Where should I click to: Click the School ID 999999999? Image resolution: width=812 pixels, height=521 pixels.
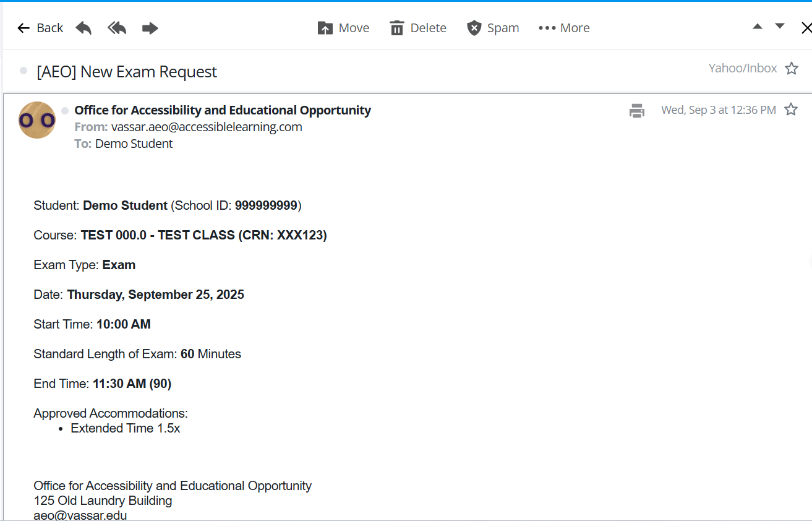coord(266,205)
